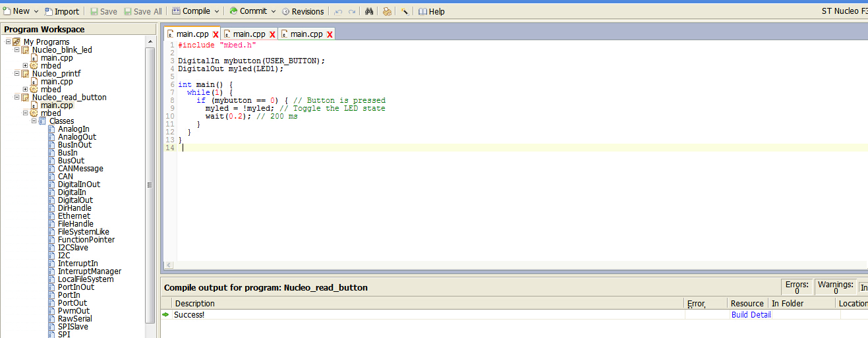868x338 pixels.
Task: Select InterruptIn class entry
Action: click(x=78, y=264)
